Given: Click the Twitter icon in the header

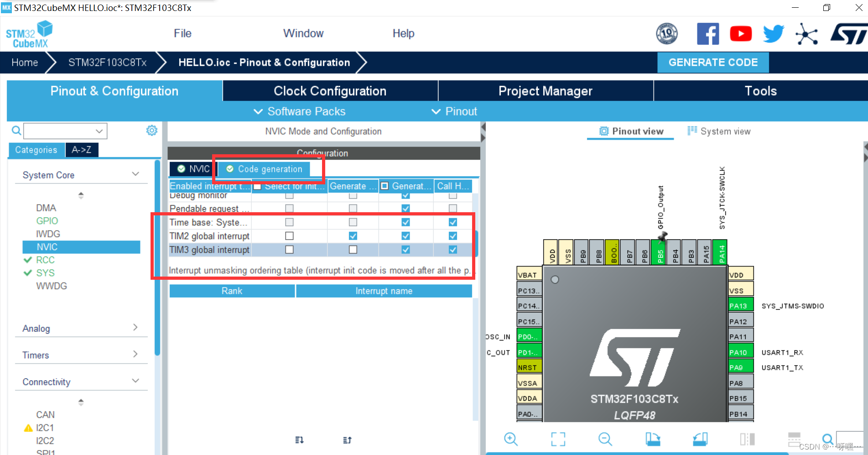Looking at the screenshot, I should 773,33.
